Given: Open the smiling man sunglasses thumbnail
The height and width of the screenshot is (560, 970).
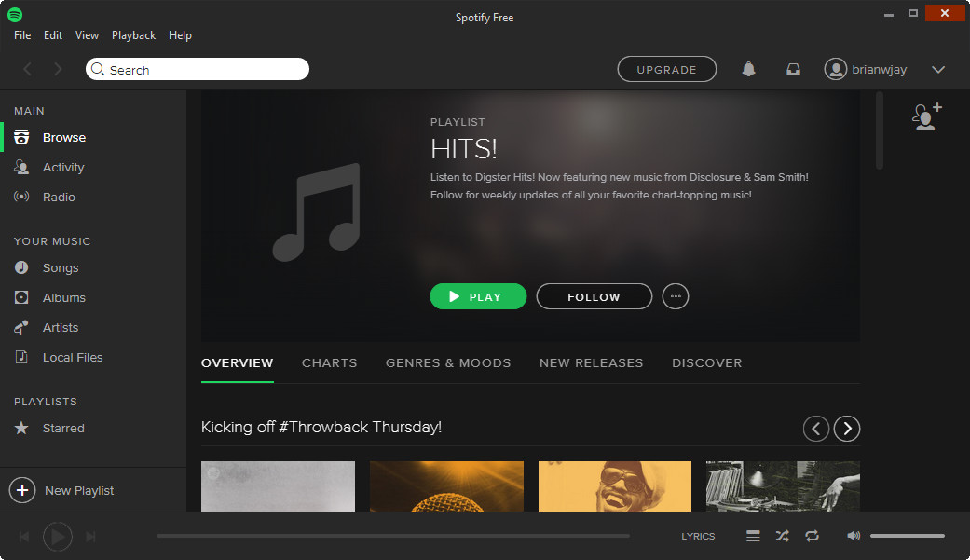Looking at the screenshot, I should tap(615, 486).
